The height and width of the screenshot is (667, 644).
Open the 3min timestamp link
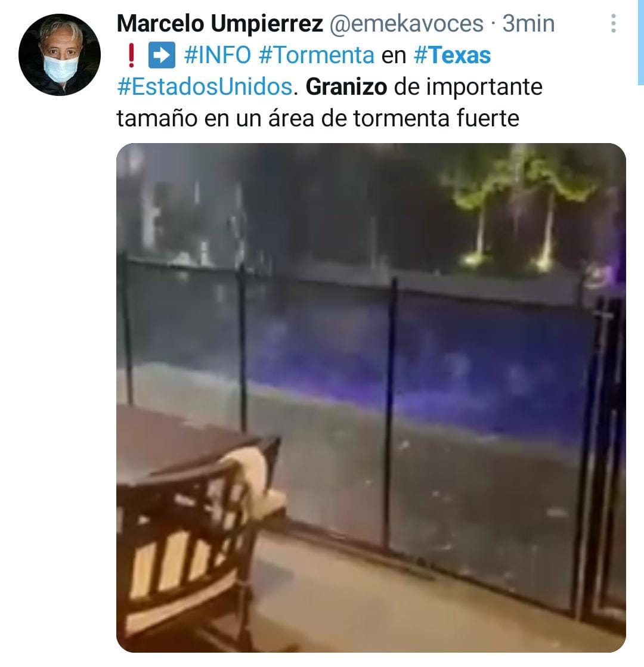(528, 23)
